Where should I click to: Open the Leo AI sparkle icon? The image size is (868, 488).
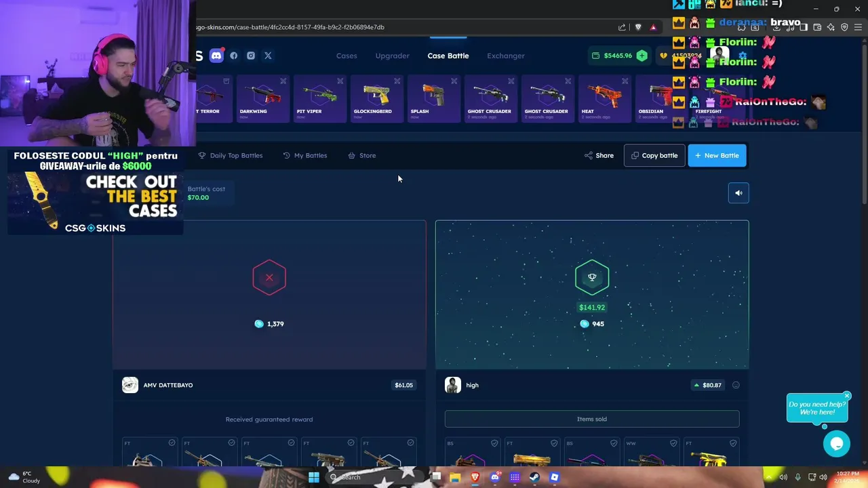[x=831, y=27]
